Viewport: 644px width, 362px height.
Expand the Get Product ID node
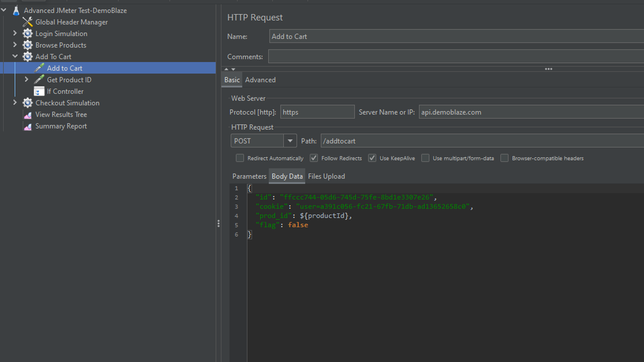pyautogui.click(x=26, y=79)
